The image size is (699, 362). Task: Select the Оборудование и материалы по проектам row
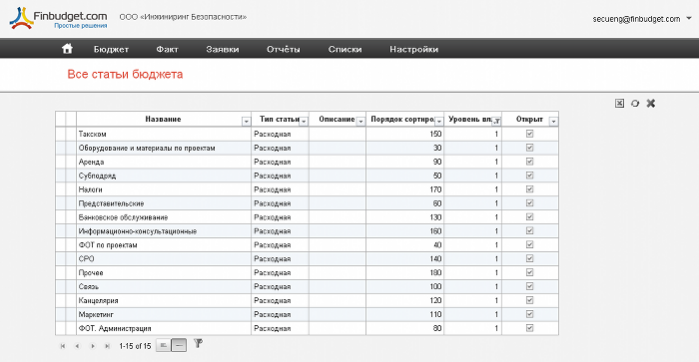[147, 148]
